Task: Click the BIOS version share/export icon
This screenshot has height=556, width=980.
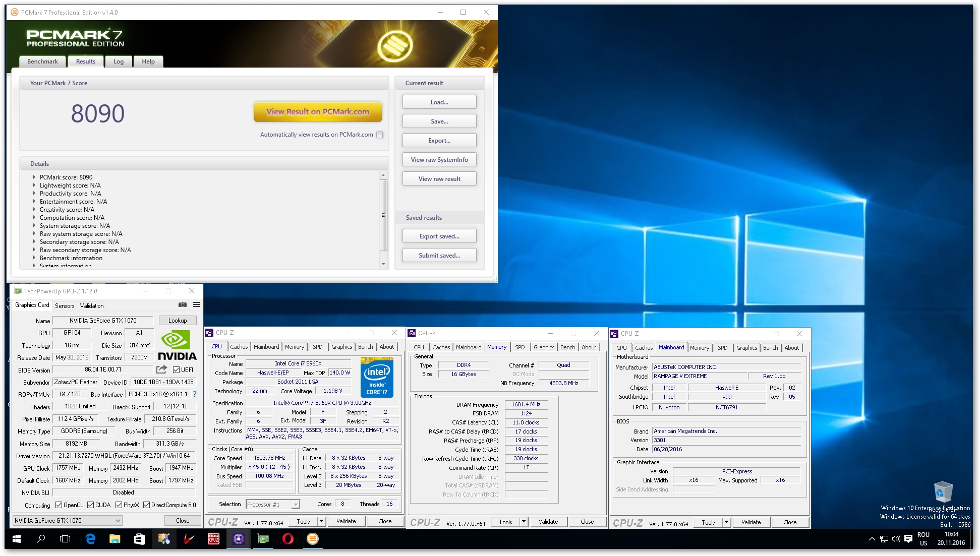Action: [161, 369]
